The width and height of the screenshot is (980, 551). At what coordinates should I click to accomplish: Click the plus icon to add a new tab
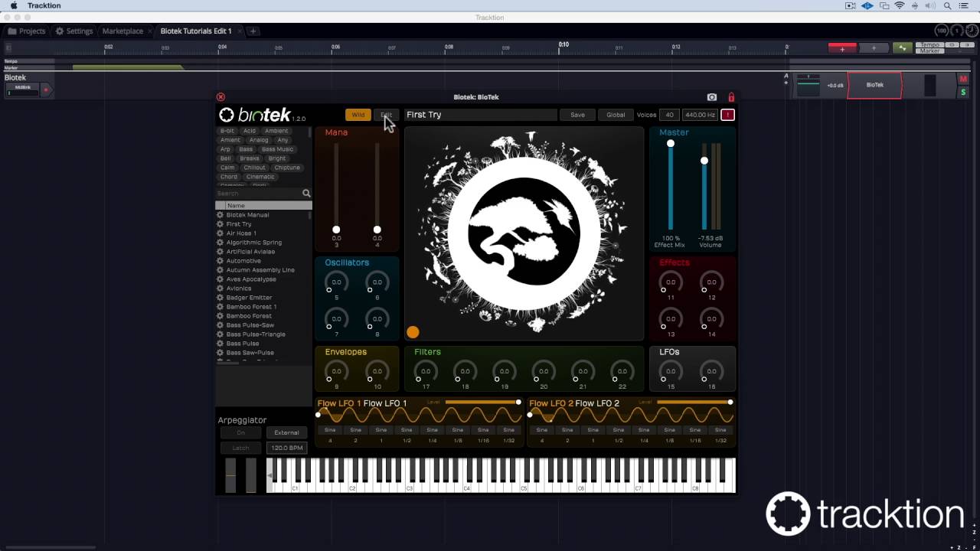pyautogui.click(x=253, y=31)
